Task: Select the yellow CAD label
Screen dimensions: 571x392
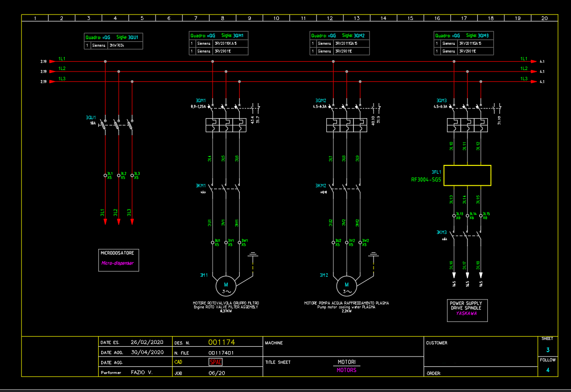Action: (x=178, y=362)
